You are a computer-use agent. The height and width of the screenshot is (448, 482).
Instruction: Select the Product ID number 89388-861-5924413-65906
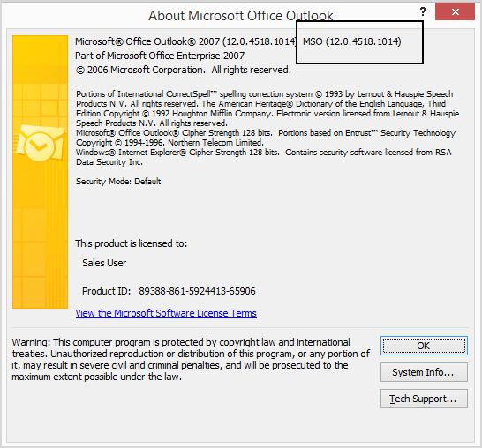coord(197,291)
